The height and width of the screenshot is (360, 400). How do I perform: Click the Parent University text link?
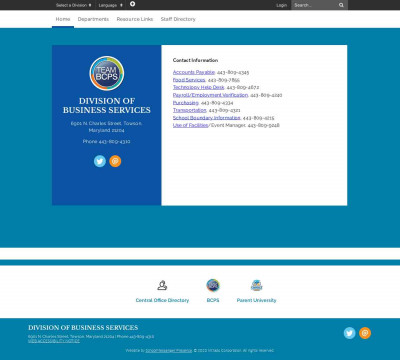[256, 300]
